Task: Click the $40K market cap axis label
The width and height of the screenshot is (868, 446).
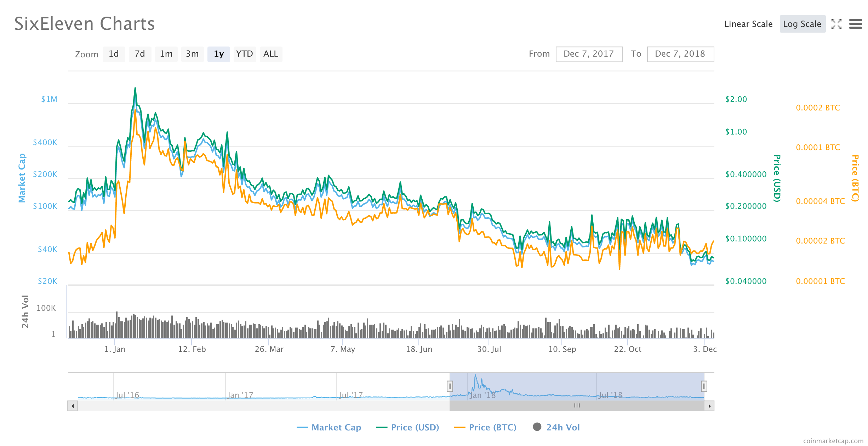Action: tap(47, 250)
